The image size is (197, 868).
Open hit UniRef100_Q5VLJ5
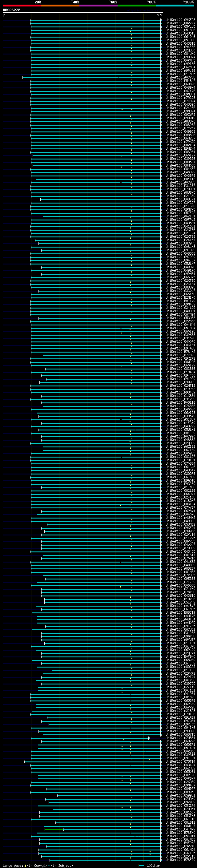pyautogui.click(x=180, y=26)
